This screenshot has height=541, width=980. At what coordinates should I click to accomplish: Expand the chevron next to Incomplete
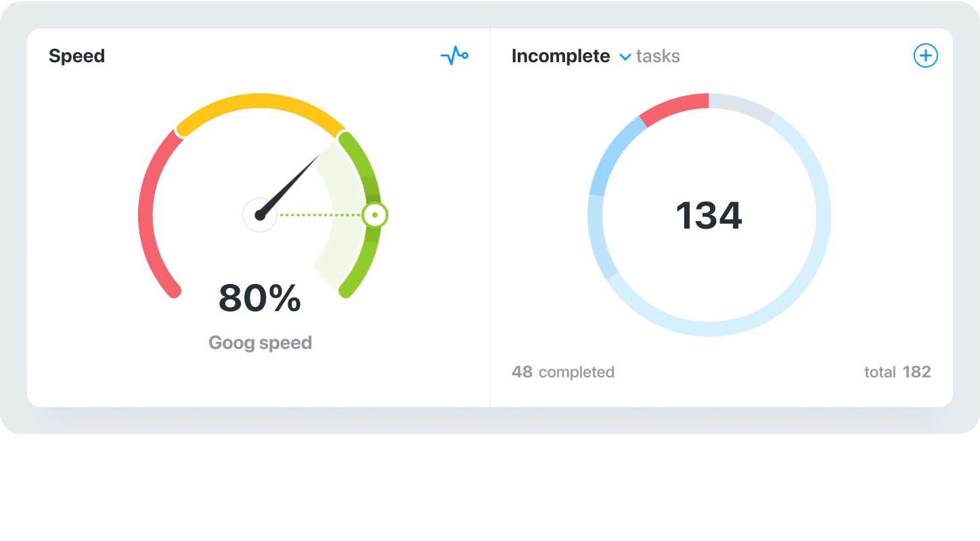point(625,57)
